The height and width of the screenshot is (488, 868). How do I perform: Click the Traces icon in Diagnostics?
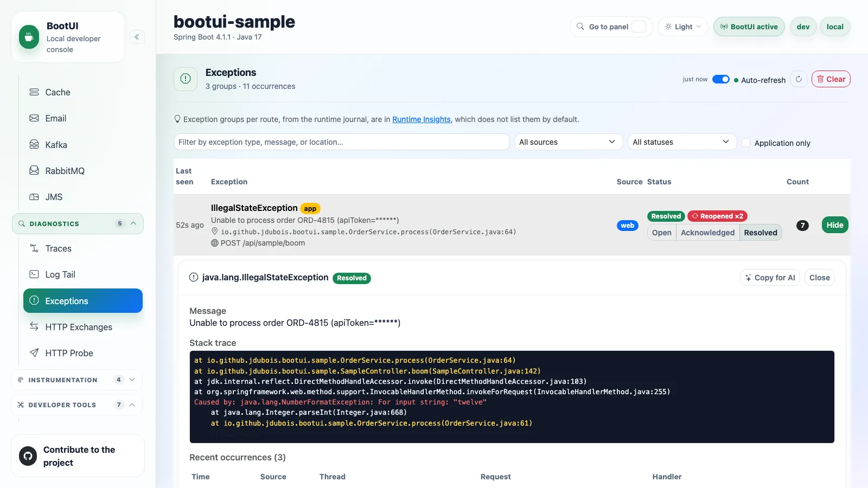tap(34, 248)
